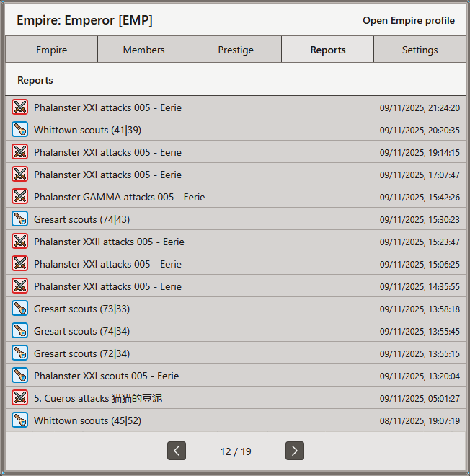
Task: Open Gresart scouts (72|34) report
Action: [236, 353]
